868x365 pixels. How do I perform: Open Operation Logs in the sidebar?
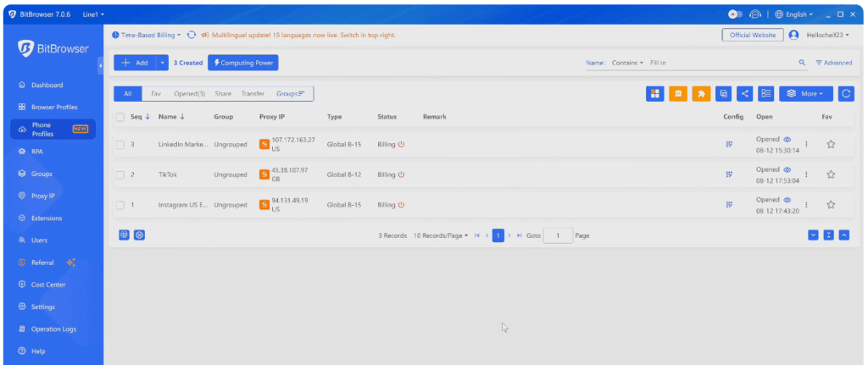pos(53,329)
